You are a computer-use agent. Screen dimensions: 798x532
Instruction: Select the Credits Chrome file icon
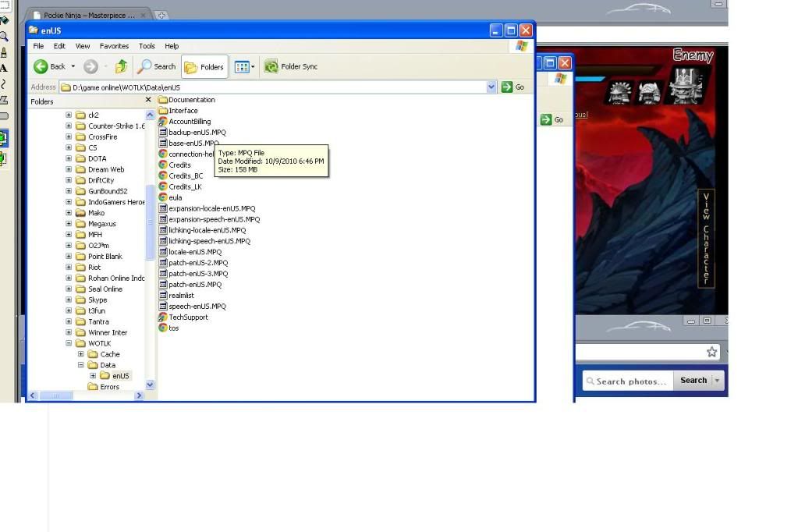click(163, 165)
